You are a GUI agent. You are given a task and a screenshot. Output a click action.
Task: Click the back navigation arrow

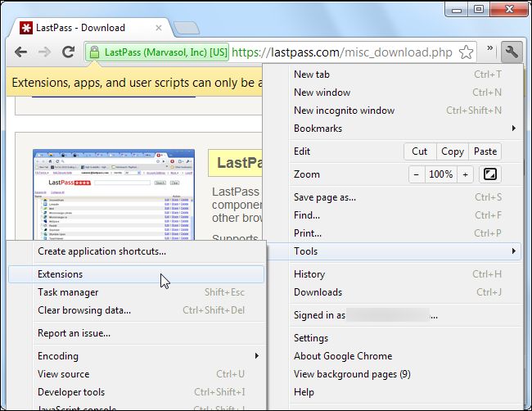point(20,52)
